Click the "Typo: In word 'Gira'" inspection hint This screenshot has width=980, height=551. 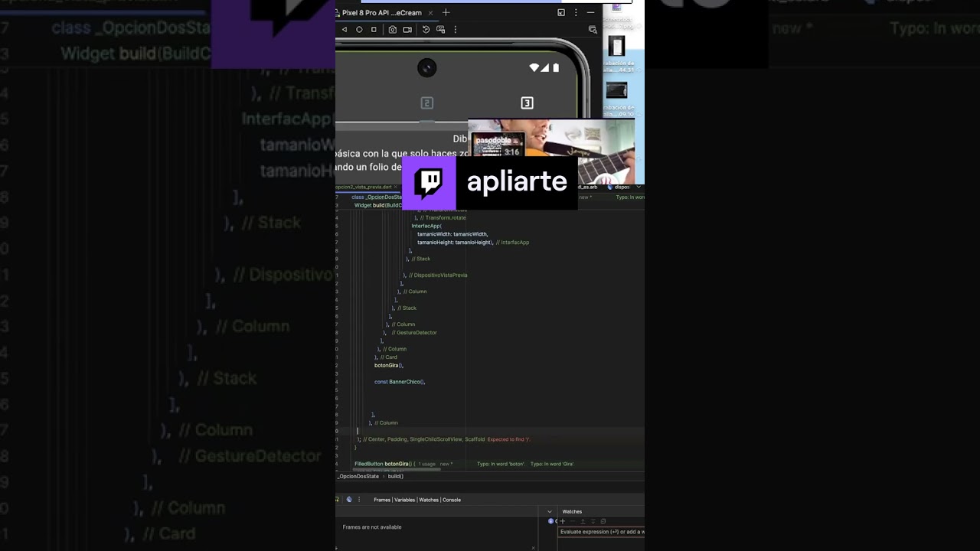(552, 464)
